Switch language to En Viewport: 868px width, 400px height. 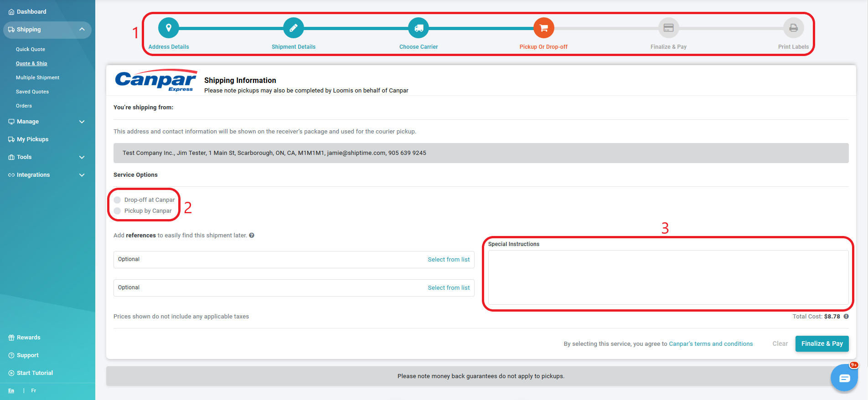coord(11,391)
